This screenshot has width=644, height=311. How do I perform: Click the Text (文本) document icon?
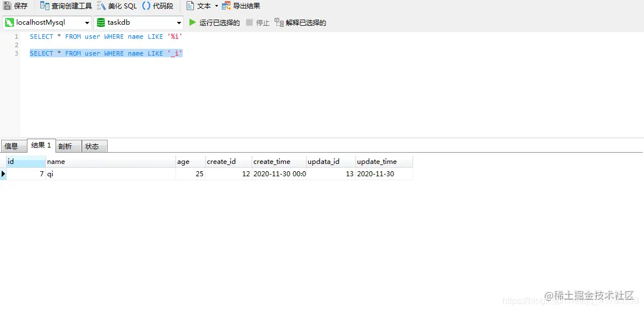(x=190, y=6)
